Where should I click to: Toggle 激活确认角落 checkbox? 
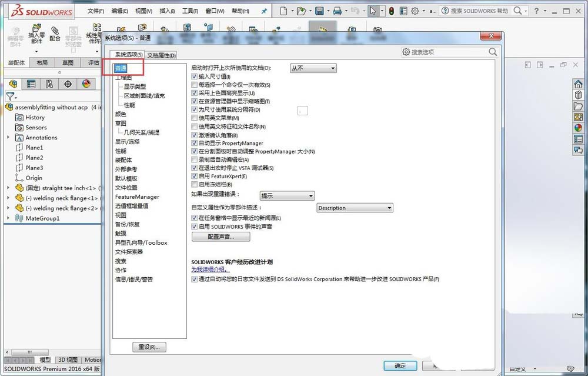point(194,135)
